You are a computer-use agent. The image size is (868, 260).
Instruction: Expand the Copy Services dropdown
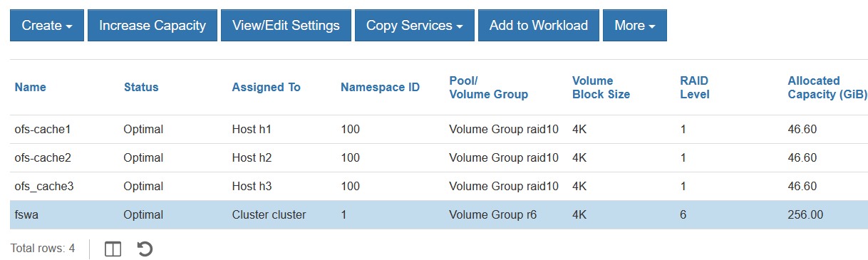[x=415, y=26]
